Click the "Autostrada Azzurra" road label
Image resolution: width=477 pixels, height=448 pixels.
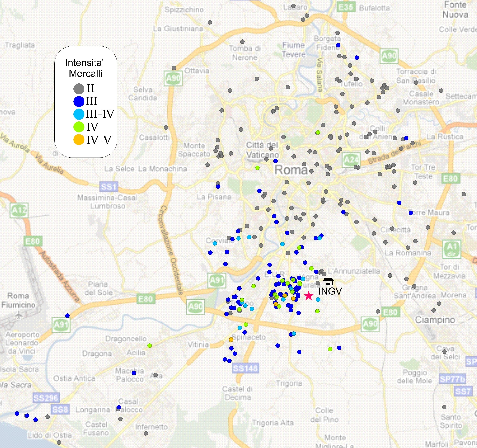click(x=59, y=276)
